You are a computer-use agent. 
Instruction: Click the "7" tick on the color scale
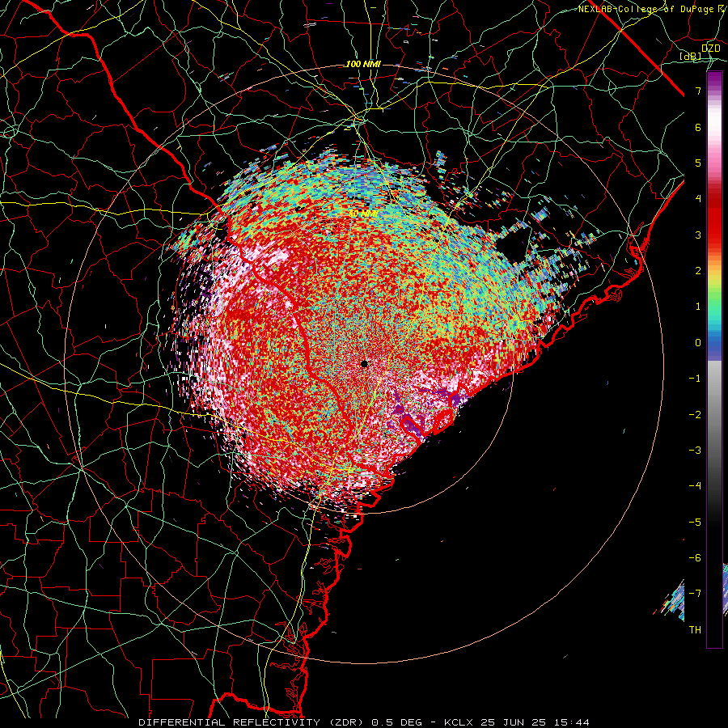tap(698, 91)
